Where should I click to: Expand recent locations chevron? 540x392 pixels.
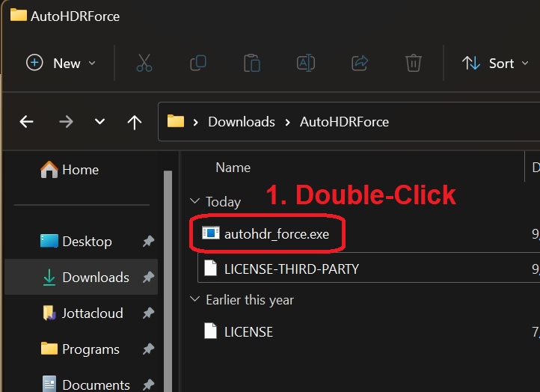99,122
